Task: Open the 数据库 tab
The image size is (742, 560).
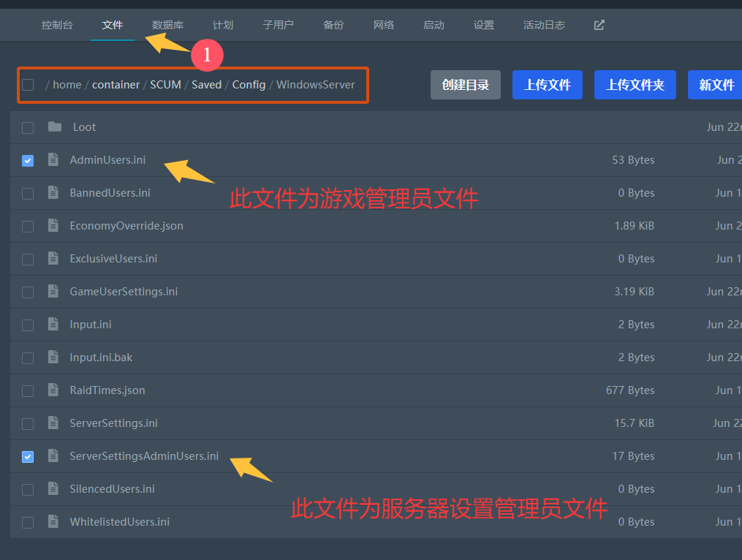Action: click(x=167, y=25)
